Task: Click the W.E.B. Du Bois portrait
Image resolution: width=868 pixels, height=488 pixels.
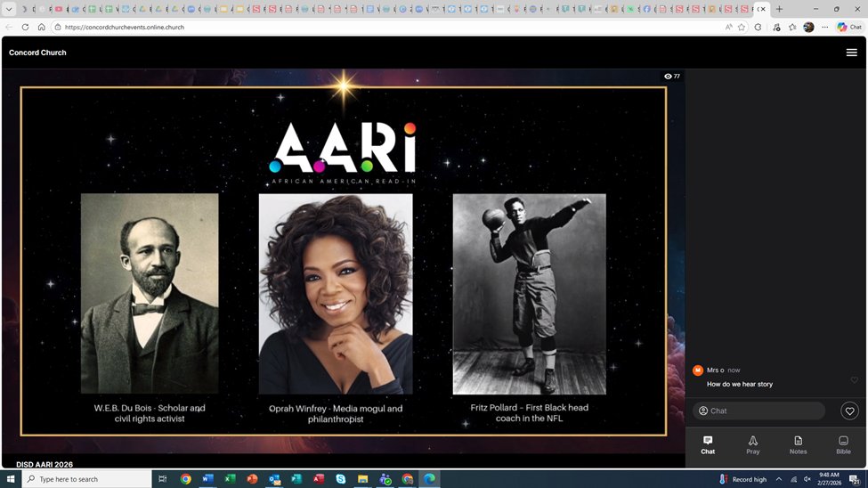Action: click(150, 293)
